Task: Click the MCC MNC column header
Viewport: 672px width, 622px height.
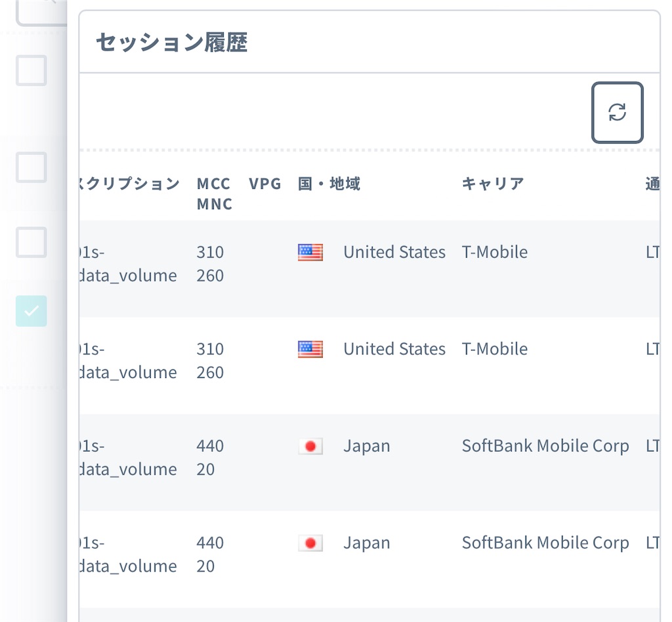Action: pos(215,194)
